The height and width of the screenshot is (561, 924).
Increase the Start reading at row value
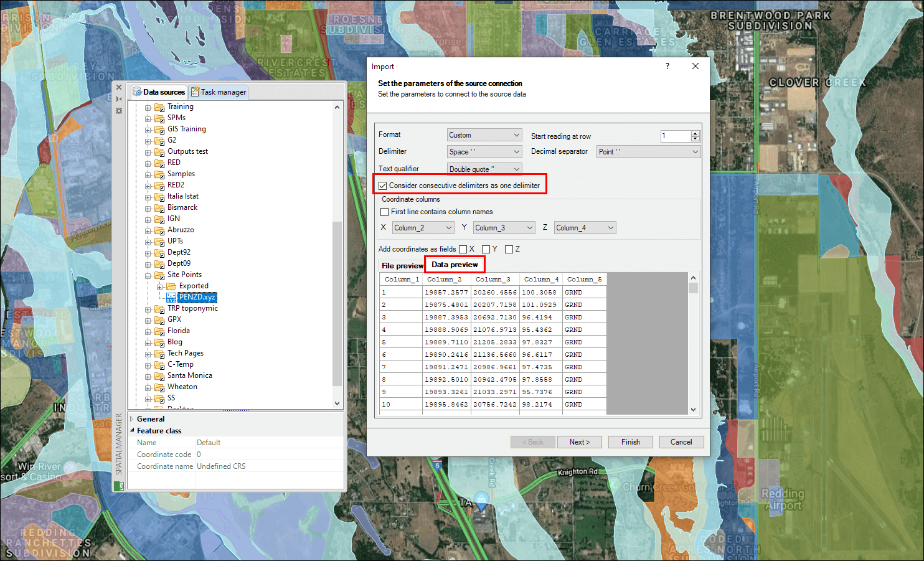[x=695, y=133]
